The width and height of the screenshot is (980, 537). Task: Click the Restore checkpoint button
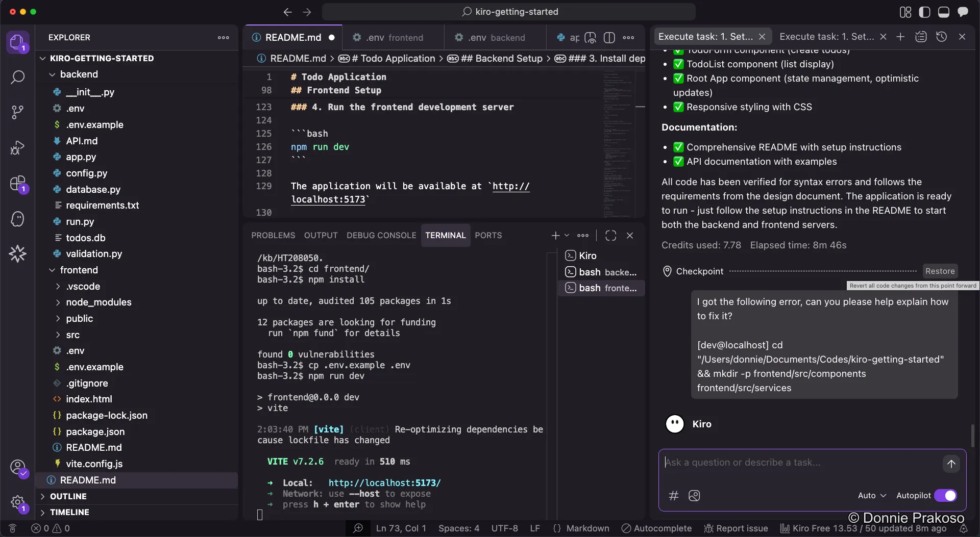tap(940, 271)
